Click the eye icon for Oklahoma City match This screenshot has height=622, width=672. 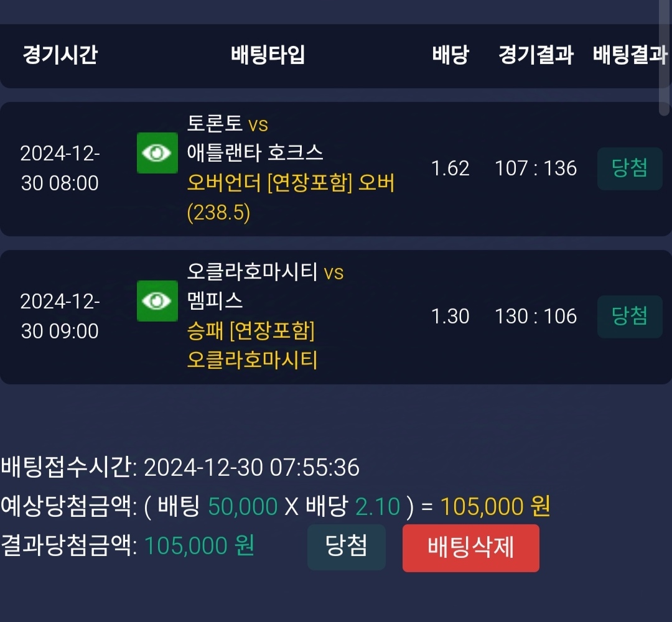[157, 301]
